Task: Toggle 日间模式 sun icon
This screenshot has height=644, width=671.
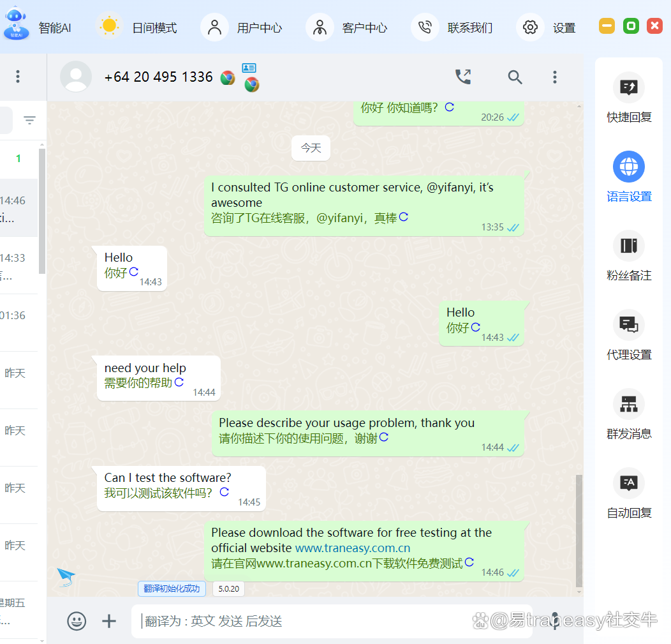Action: click(109, 27)
